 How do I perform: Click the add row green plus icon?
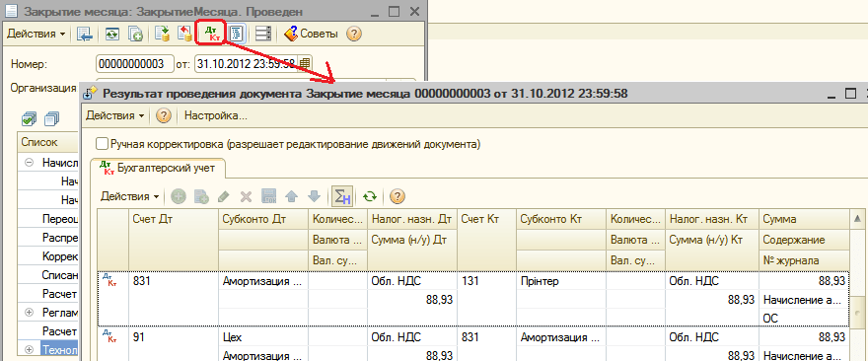(x=179, y=196)
